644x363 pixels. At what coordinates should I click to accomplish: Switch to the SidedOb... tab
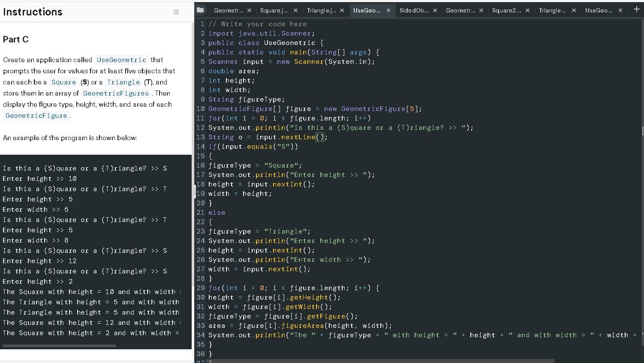tap(414, 10)
